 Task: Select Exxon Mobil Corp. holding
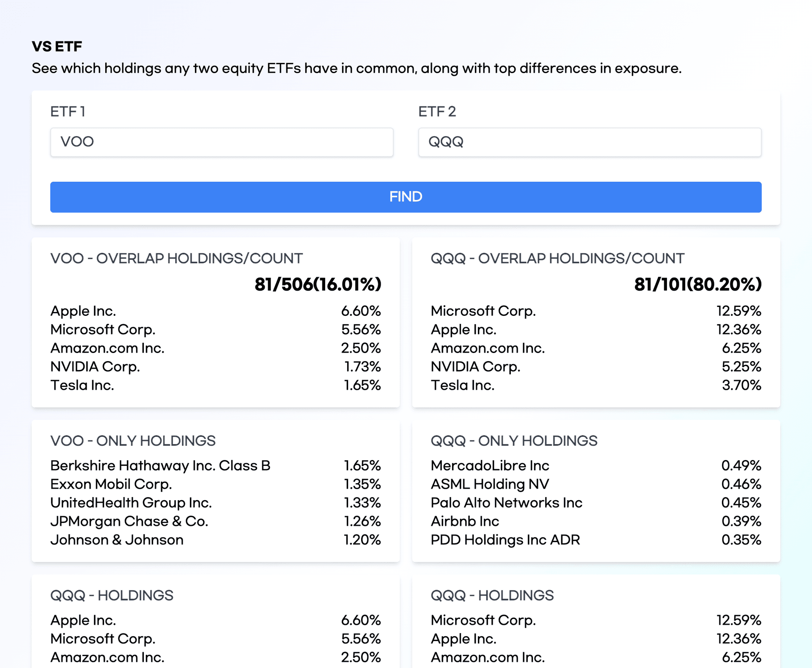point(111,484)
